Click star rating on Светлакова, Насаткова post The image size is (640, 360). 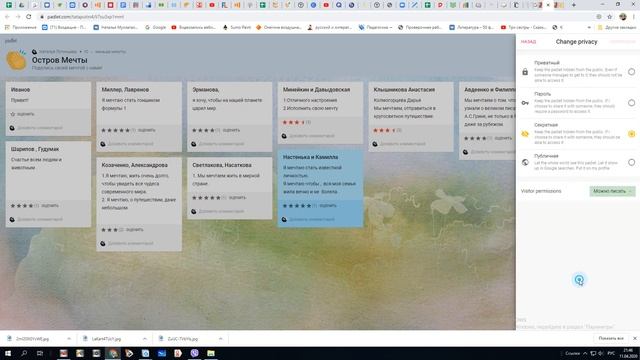tap(206, 198)
